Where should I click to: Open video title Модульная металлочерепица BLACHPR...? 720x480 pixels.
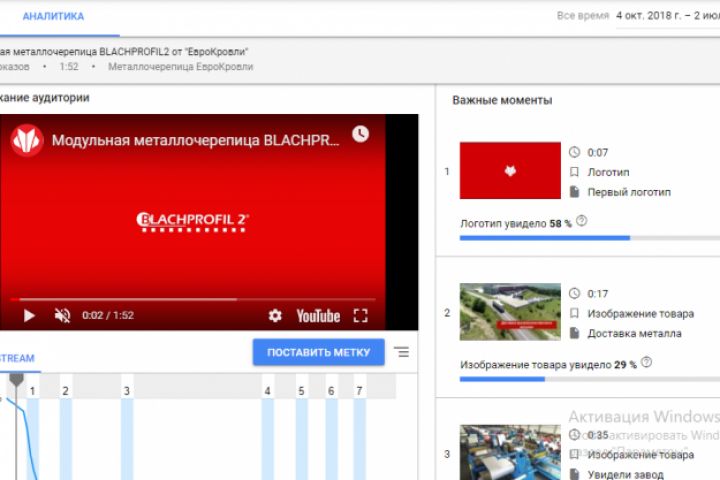click(x=195, y=140)
